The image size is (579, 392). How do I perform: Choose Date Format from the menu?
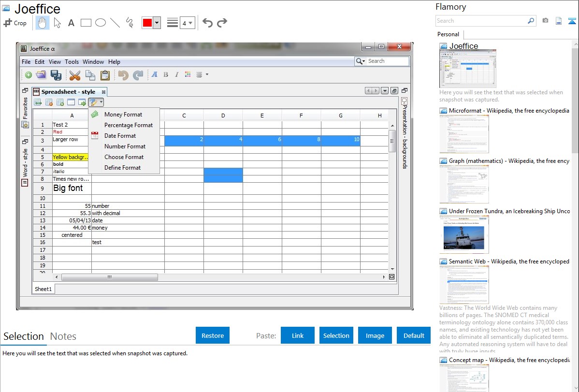coord(120,136)
